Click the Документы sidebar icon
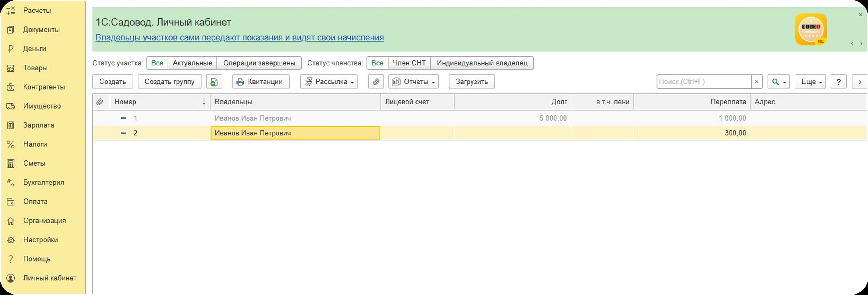 point(11,30)
